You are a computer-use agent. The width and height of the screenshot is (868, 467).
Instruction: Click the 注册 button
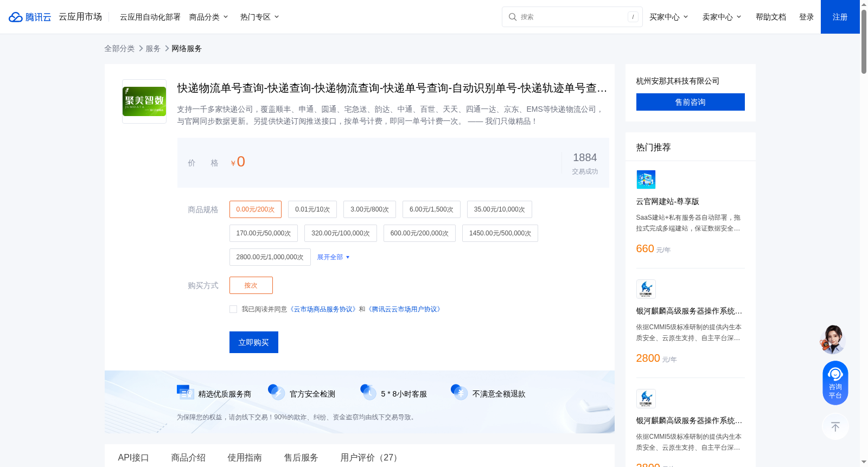840,17
